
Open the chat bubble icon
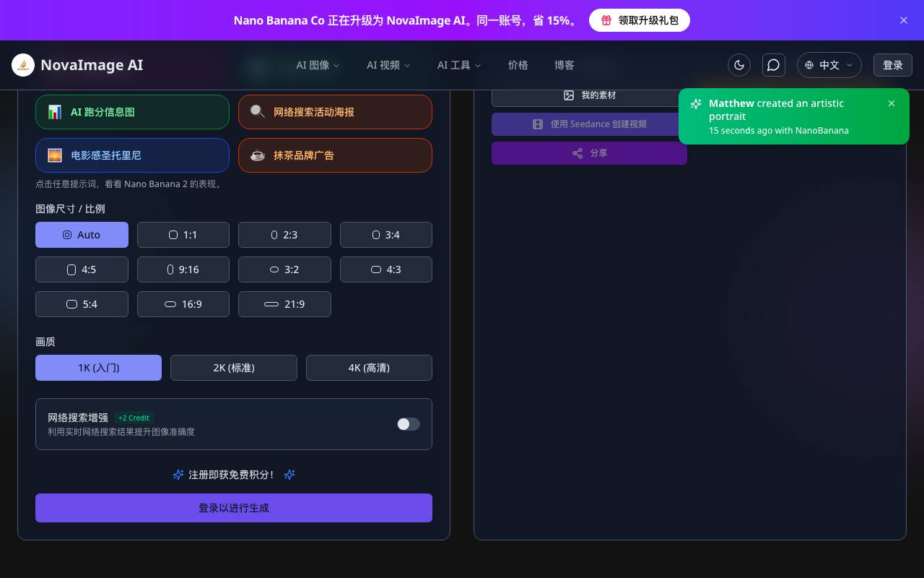(774, 65)
